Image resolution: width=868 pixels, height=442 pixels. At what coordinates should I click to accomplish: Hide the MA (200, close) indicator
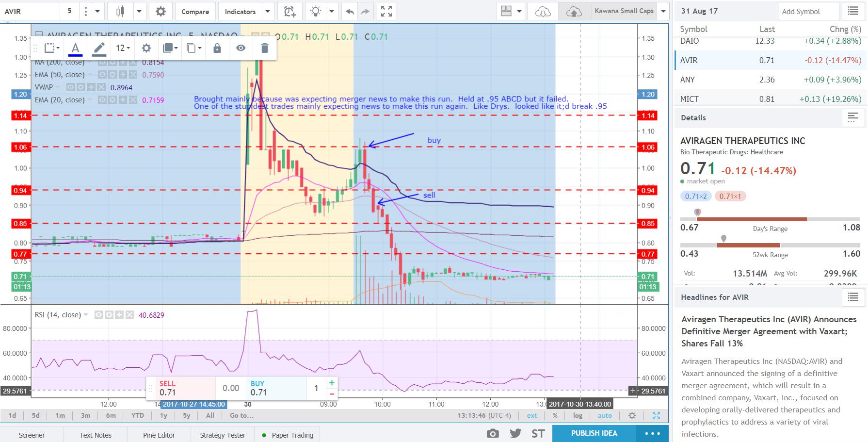pyautogui.click(x=102, y=62)
